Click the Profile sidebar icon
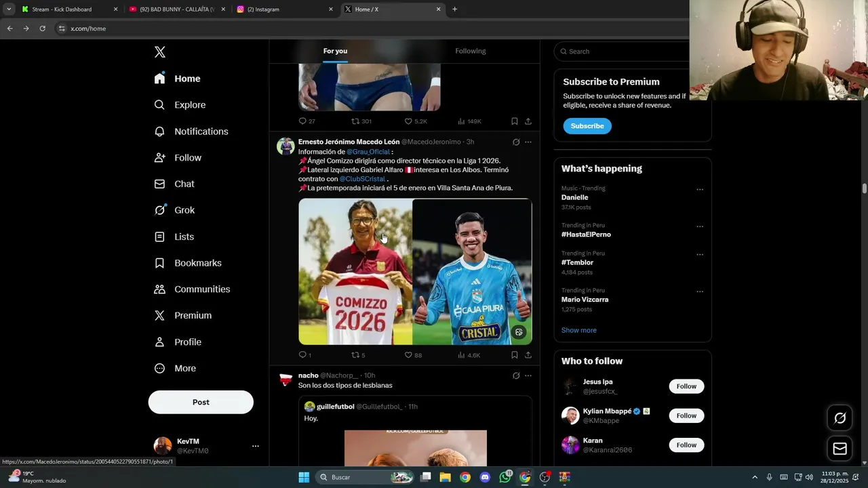Viewport: 868px width, 488px height. 159,342
